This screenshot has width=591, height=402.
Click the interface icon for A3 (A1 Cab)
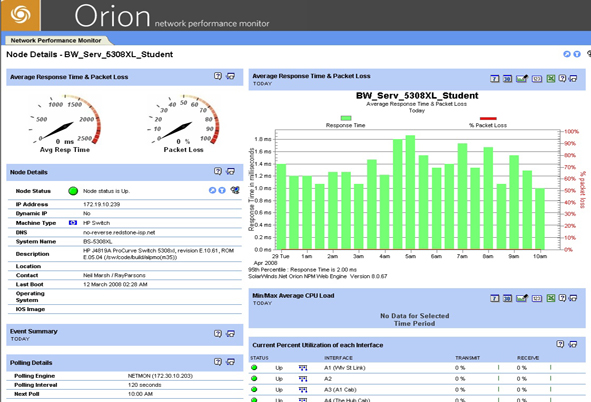coord(303,390)
